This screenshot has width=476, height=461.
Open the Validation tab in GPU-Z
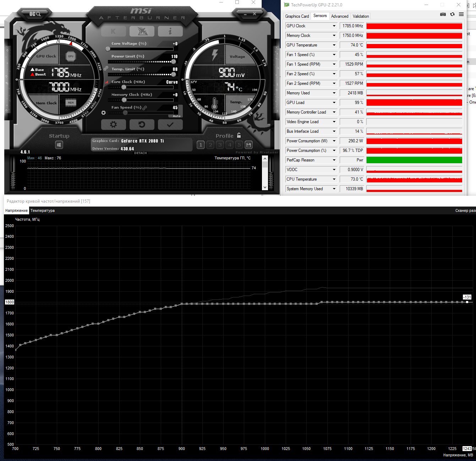(x=361, y=16)
